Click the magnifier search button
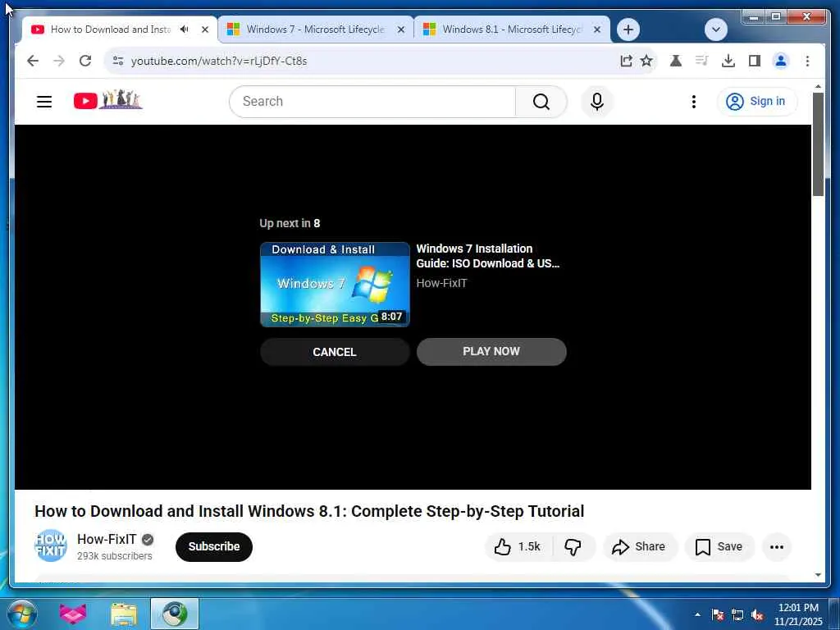840x630 pixels. coord(541,101)
